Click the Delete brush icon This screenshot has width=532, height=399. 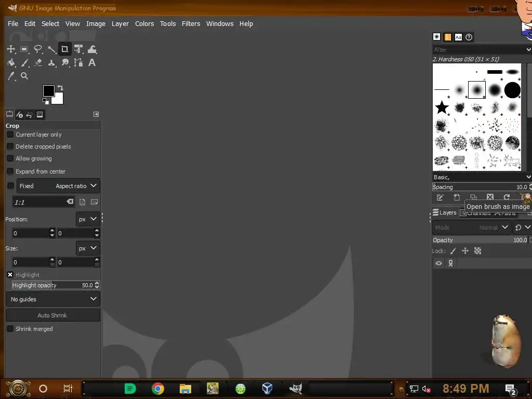point(490,197)
